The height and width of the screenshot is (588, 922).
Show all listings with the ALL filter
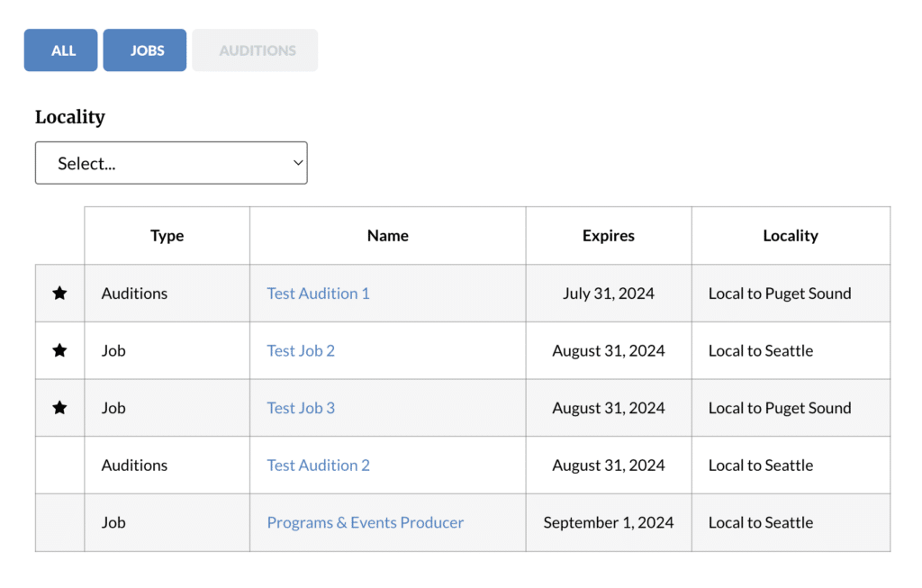[63, 50]
